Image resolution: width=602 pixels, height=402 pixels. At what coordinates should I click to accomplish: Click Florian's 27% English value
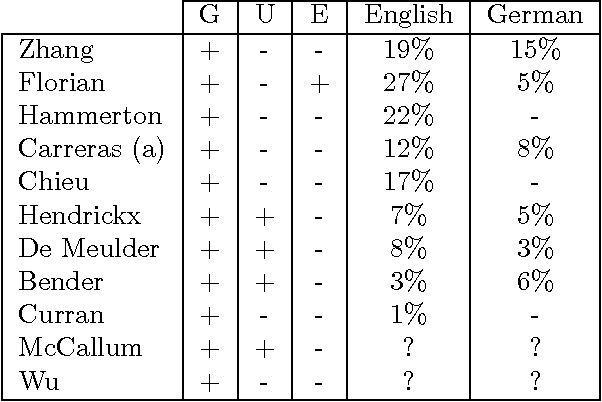click(x=408, y=83)
